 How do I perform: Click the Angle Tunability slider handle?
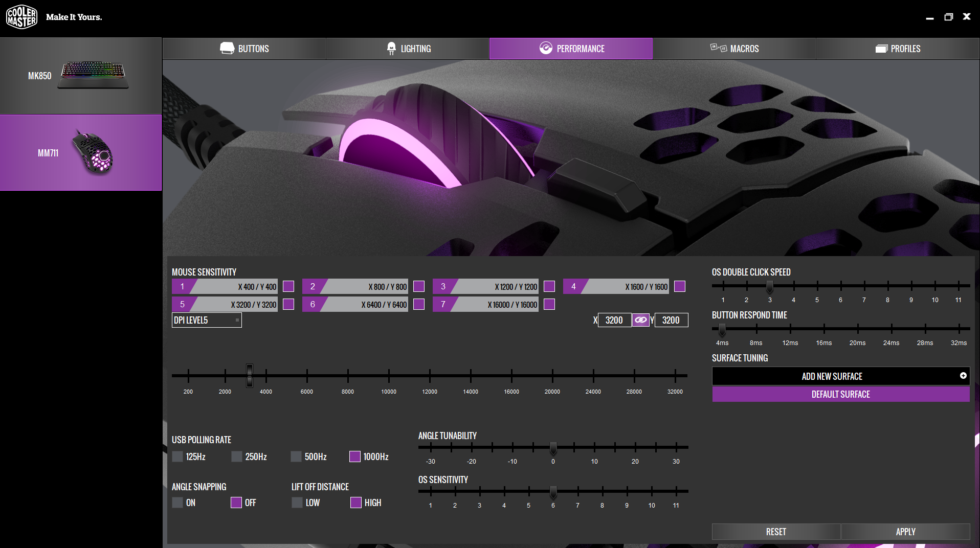pyautogui.click(x=553, y=448)
